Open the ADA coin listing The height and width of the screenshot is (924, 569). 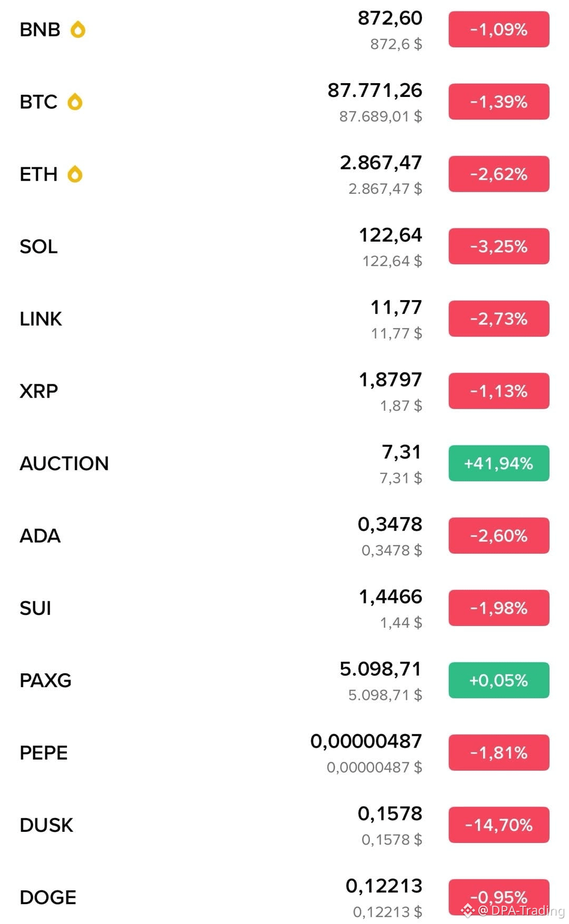(x=284, y=536)
